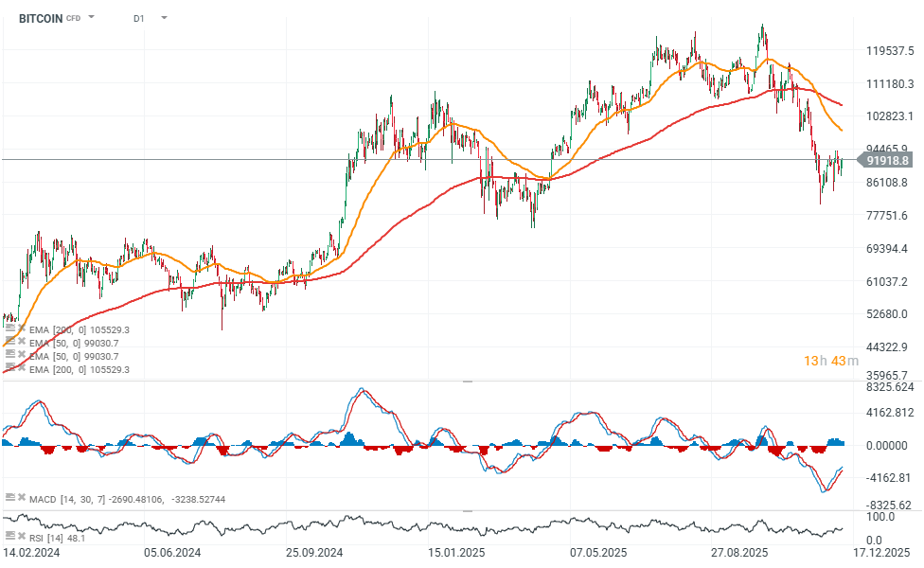The height and width of the screenshot is (568, 924).
Task: Open RSI indicator settings icon
Action: click(x=9, y=538)
